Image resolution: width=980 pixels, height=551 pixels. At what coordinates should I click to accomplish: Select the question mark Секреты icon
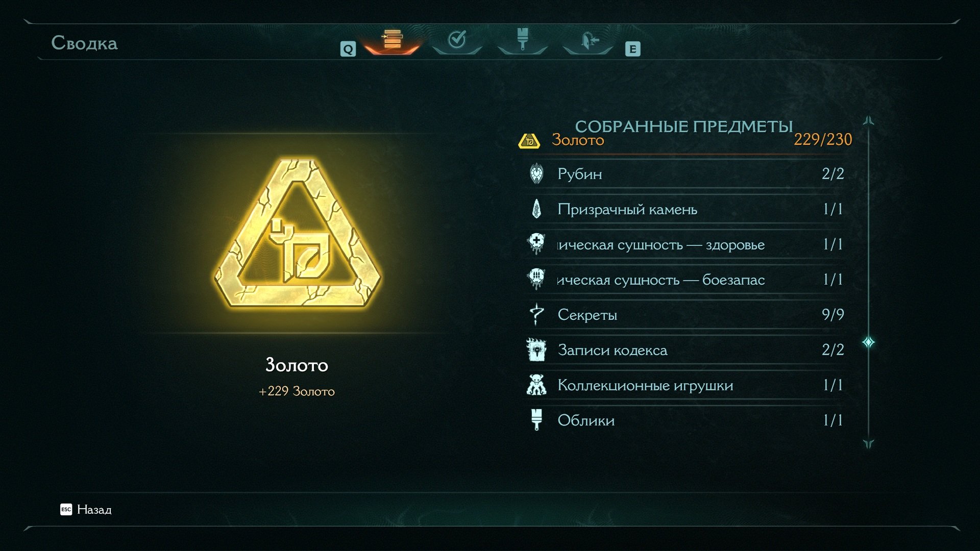536,314
